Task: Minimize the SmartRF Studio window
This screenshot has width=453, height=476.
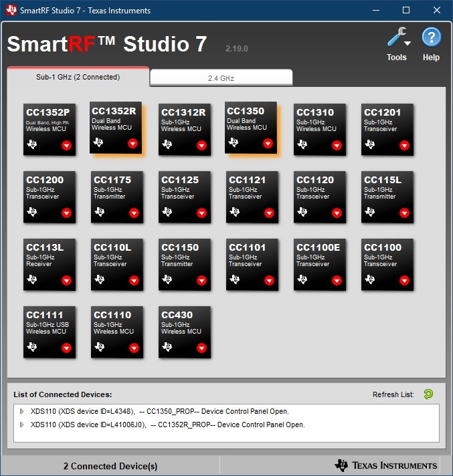Action: pos(376,10)
